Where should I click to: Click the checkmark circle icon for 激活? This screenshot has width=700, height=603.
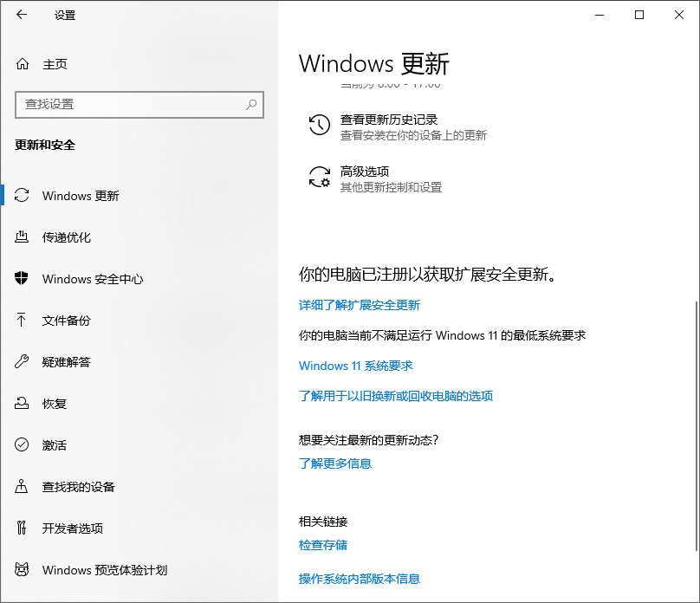click(22, 444)
